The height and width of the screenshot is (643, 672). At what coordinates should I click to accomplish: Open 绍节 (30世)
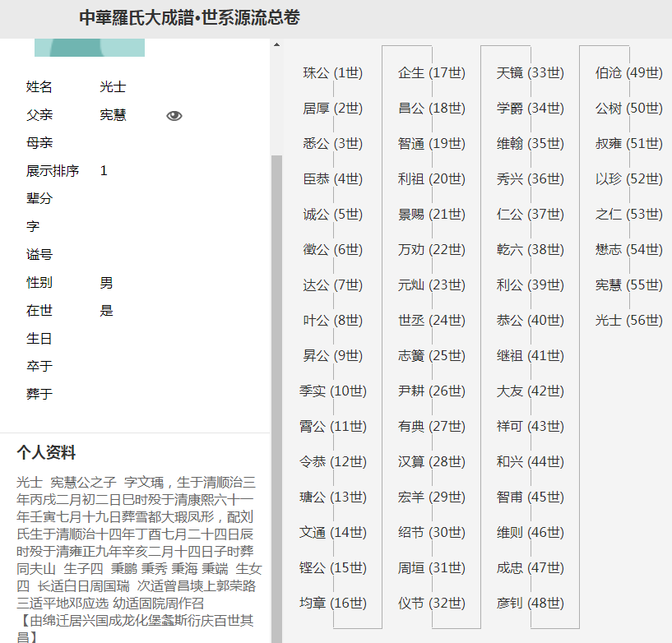432,533
